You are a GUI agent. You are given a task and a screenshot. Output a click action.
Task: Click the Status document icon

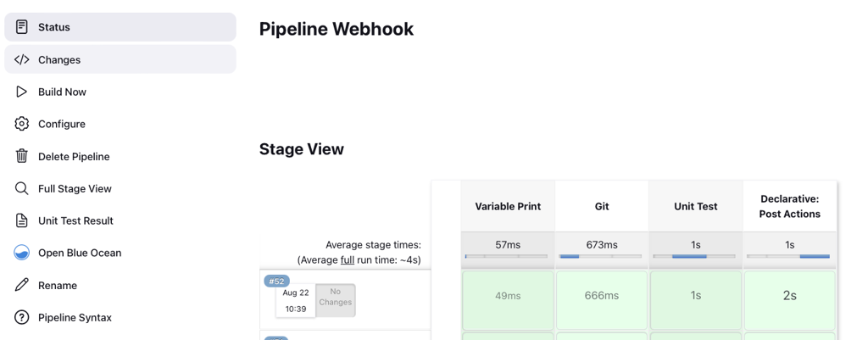21,26
